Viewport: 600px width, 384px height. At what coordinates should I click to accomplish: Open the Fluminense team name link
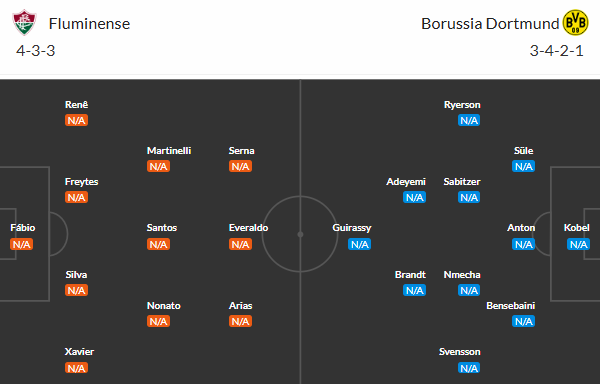pos(90,24)
